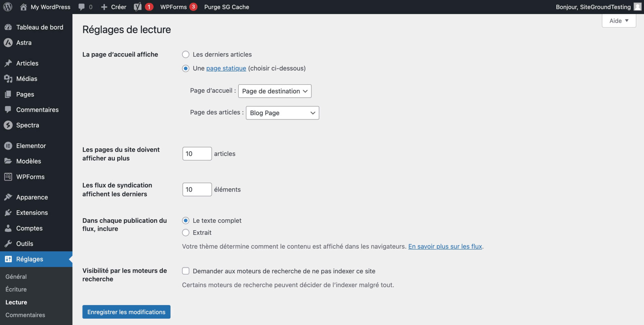Open the Lecture settings submenu

click(x=16, y=302)
